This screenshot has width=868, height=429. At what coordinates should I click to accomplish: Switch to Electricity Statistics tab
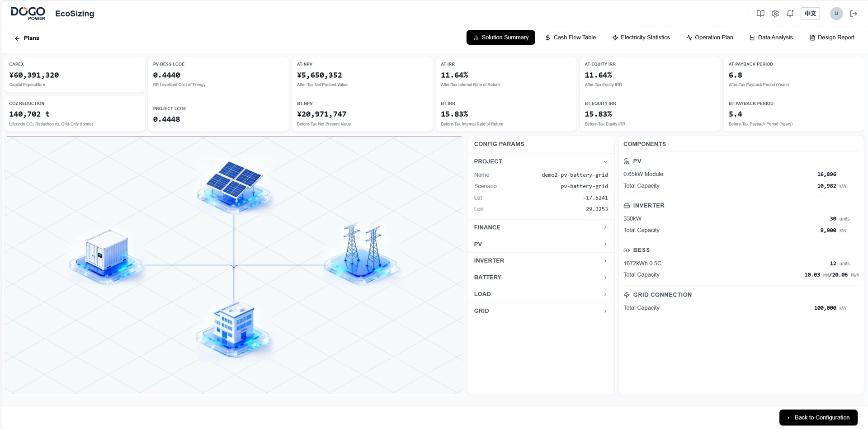tap(641, 38)
